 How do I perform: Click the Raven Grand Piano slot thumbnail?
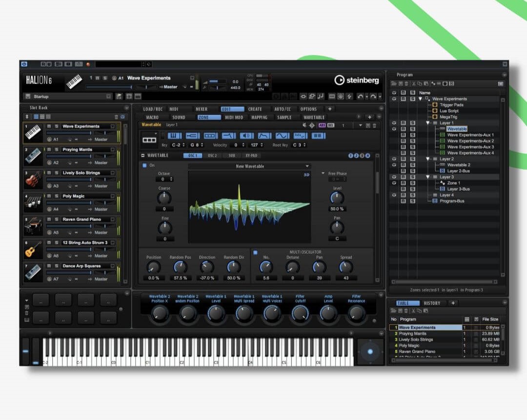(33, 225)
